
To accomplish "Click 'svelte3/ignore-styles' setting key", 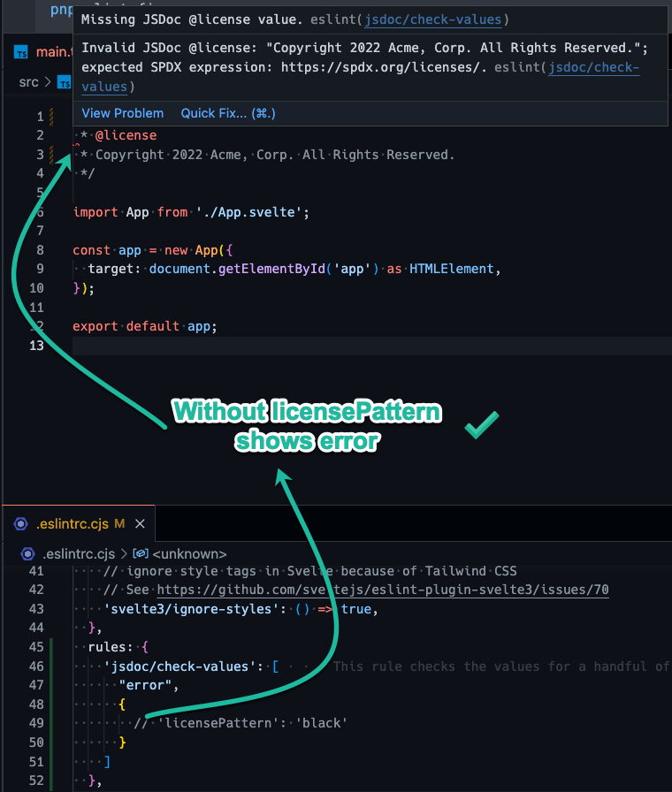I will coord(192,609).
